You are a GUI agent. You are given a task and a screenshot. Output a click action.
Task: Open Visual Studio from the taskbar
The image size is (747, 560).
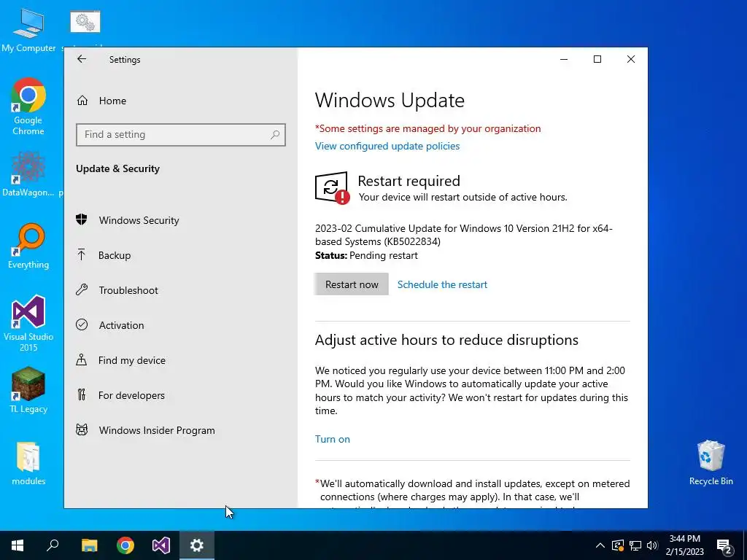tap(161, 545)
